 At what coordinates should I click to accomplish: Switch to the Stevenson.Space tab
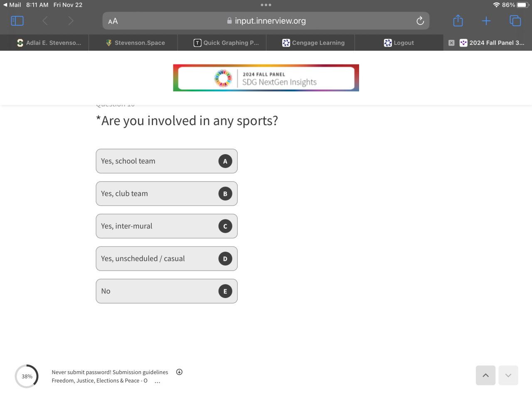(x=135, y=43)
